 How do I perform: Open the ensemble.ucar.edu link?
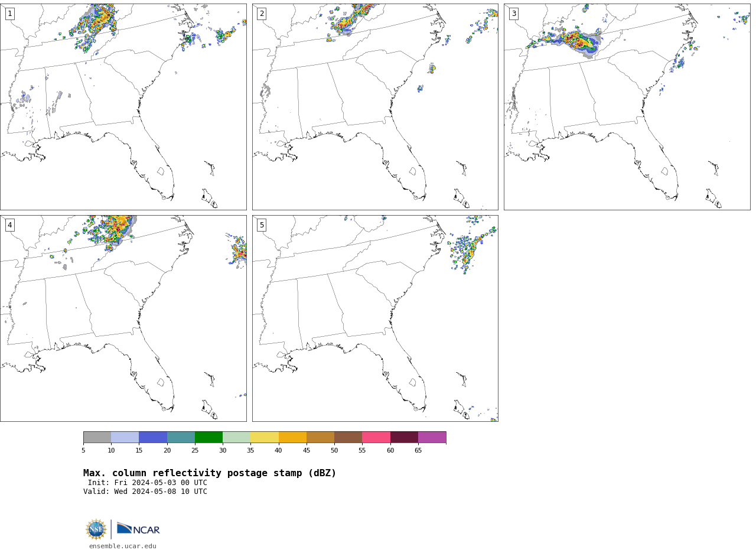tap(123, 547)
